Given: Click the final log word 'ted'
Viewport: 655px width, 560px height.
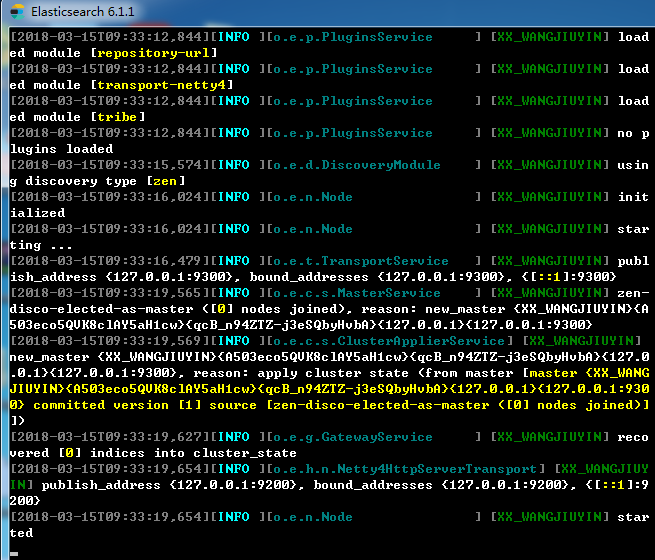Looking at the screenshot, I should [21, 533].
